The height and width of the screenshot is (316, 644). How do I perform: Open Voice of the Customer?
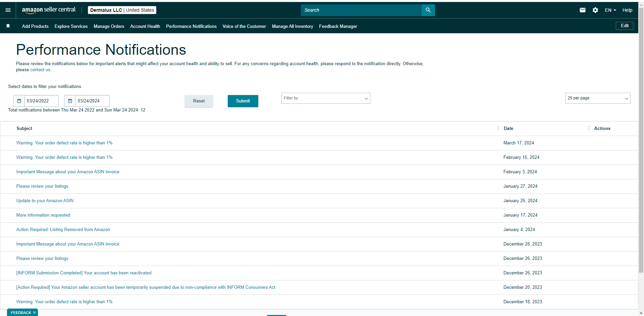click(244, 26)
